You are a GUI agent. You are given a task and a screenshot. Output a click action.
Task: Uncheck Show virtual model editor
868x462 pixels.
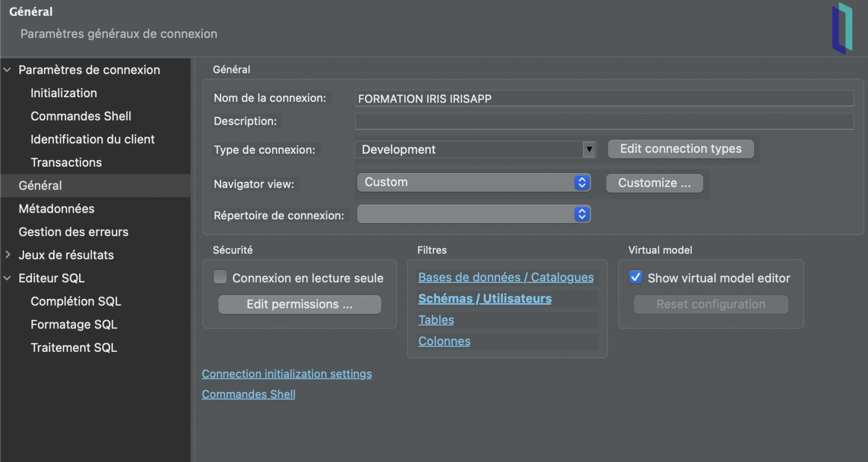(635, 277)
